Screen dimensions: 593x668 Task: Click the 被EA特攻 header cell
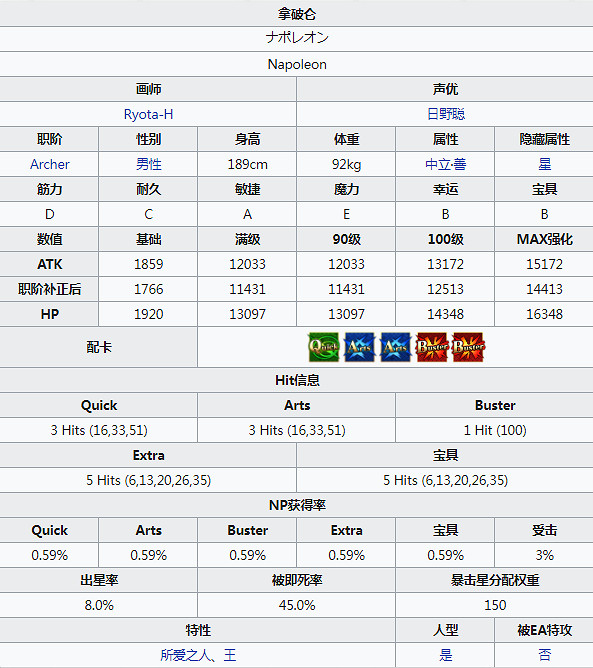544,631
